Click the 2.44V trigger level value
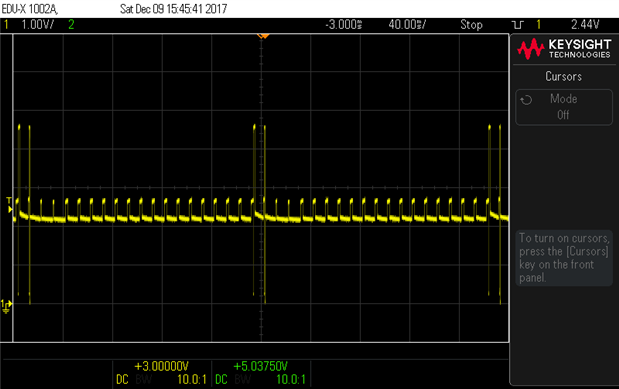Screen dimensions: 619x389 585,25
